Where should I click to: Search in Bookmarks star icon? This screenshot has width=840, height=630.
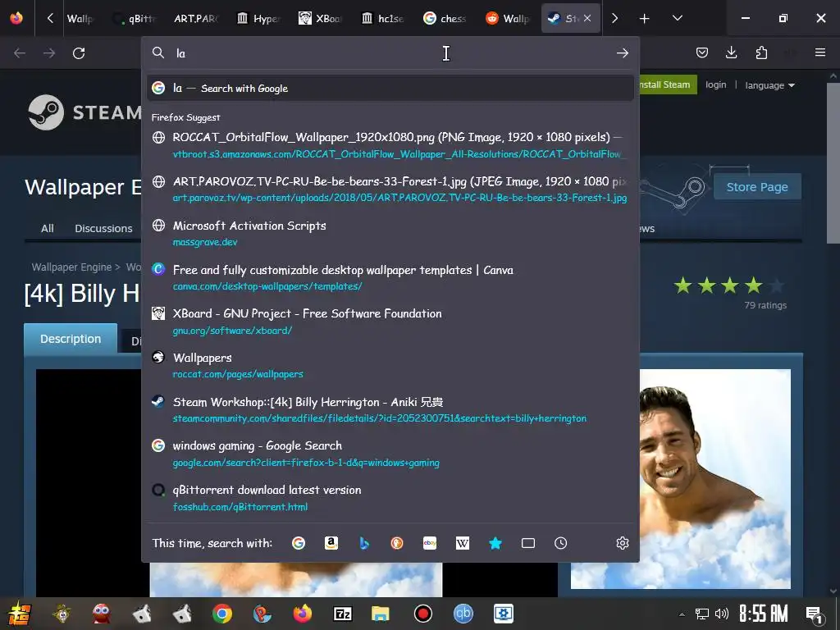495,543
